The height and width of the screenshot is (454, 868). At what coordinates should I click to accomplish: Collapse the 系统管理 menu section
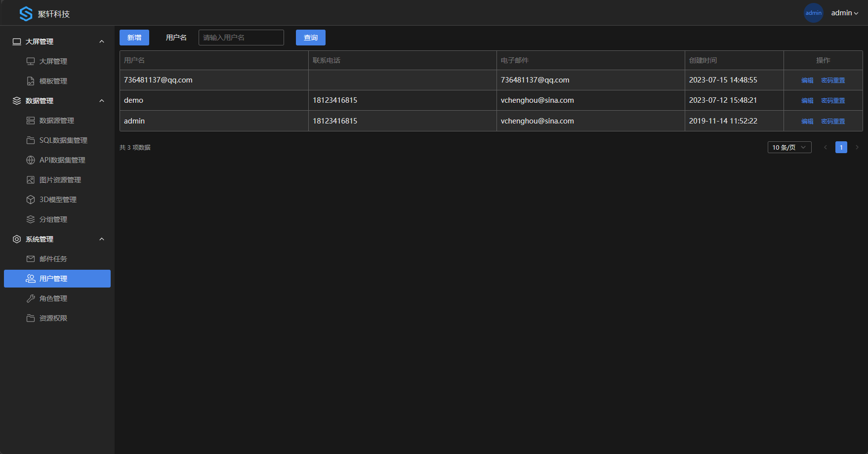click(102, 239)
